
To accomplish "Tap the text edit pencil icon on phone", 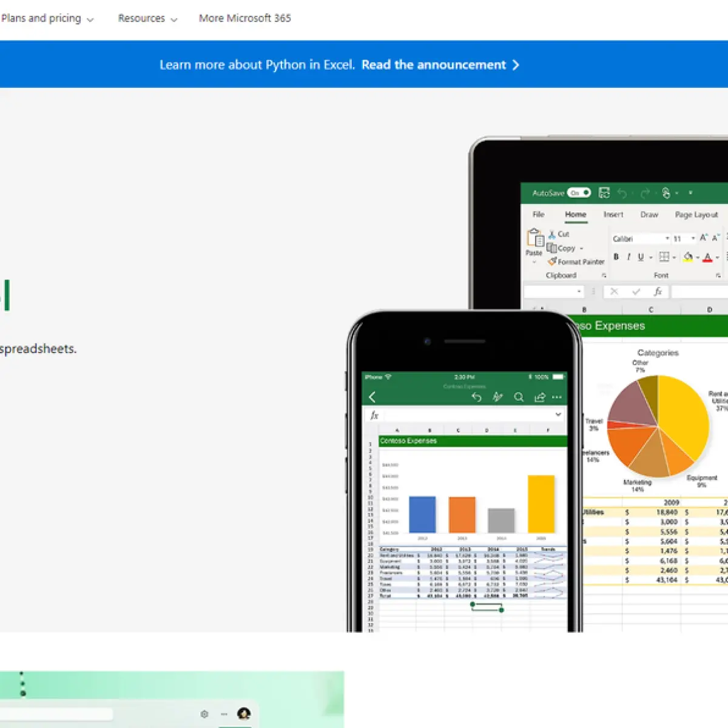I will click(497, 397).
